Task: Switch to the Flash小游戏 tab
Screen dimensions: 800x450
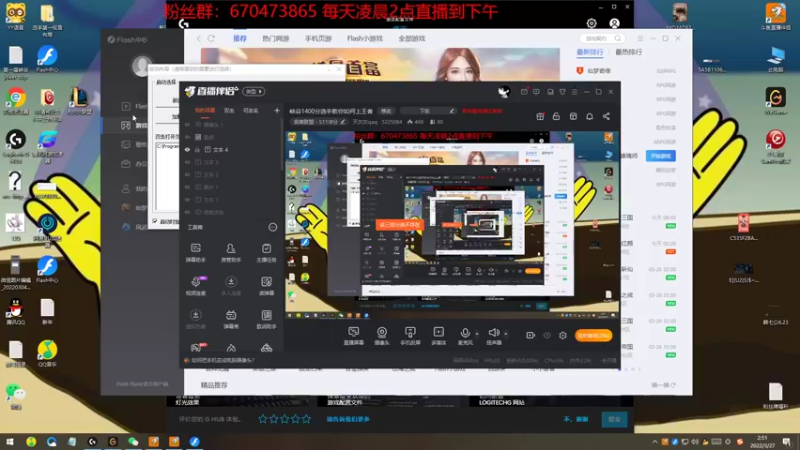Action: click(x=364, y=38)
